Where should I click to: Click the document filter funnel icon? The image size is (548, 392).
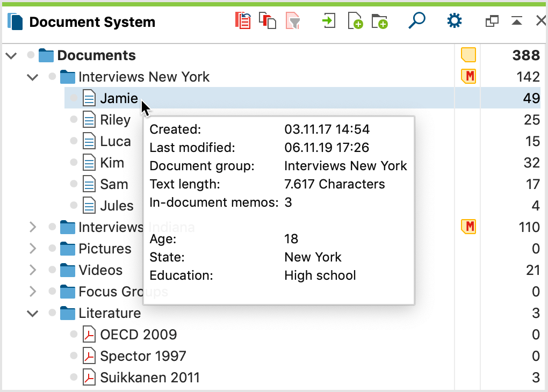click(x=293, y=21)
